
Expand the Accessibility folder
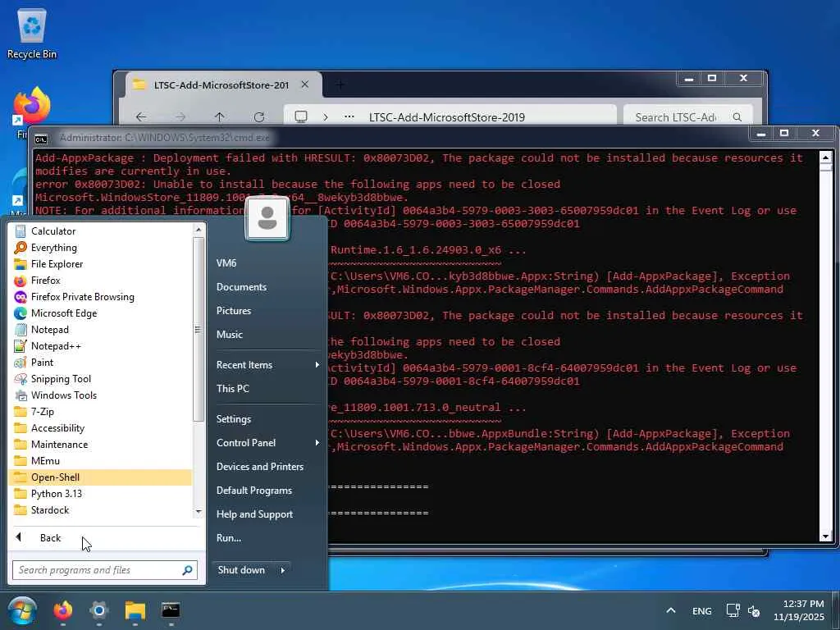pos(100,428)
